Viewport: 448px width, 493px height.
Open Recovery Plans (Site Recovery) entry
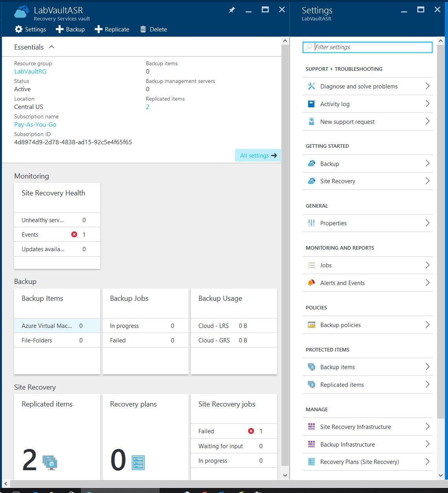[x=359, y=462]
